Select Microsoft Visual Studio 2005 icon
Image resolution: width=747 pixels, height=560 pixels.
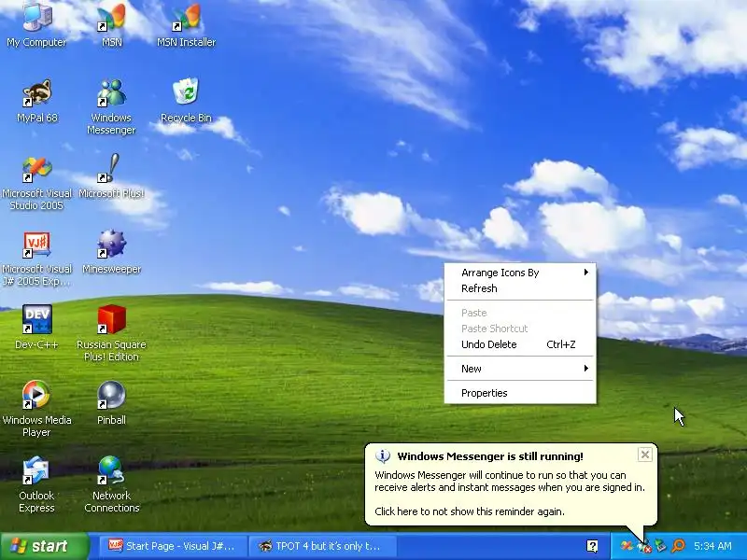click(36, 183)
